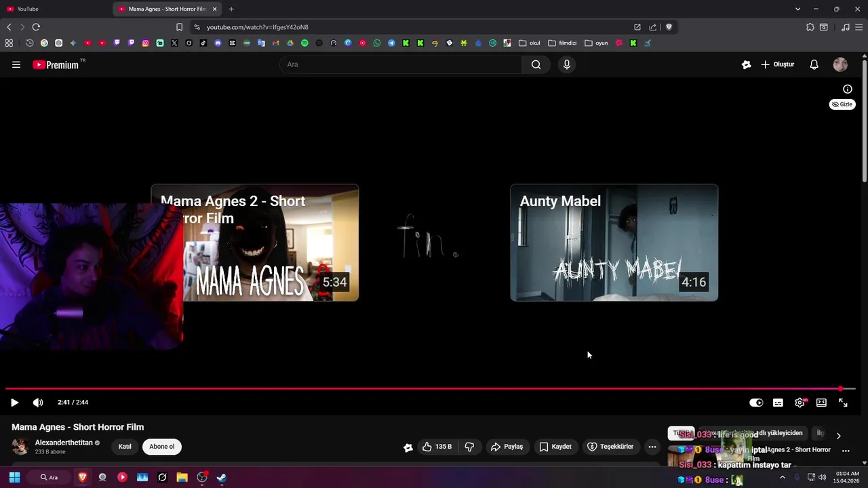Like the video with 135 B button
The image size is (868, 488).
(436, 447)
